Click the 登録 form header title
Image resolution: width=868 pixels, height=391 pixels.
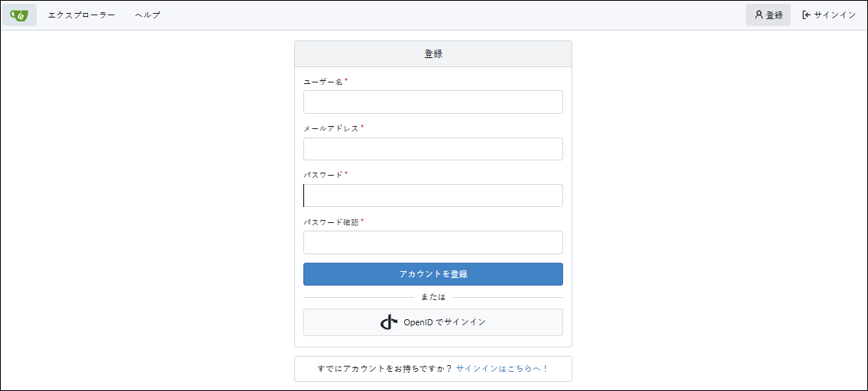(x=433, y=54)
